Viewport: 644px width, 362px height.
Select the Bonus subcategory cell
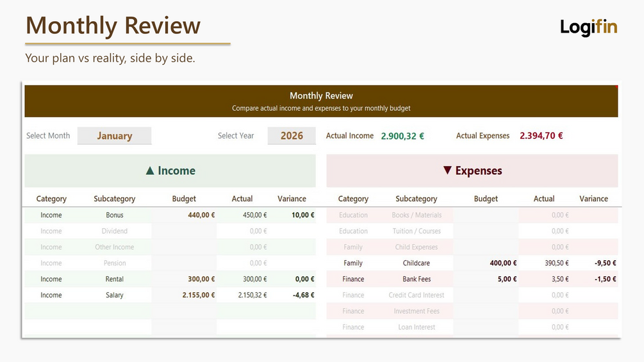click(x=115, y=215)
